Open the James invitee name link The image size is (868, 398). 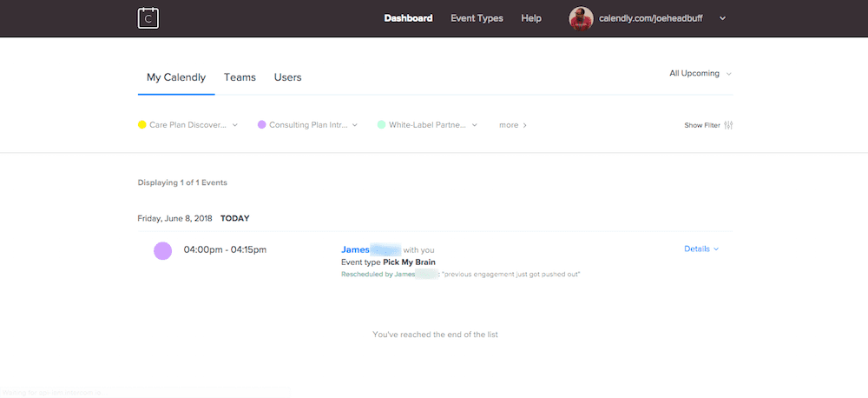355,249
